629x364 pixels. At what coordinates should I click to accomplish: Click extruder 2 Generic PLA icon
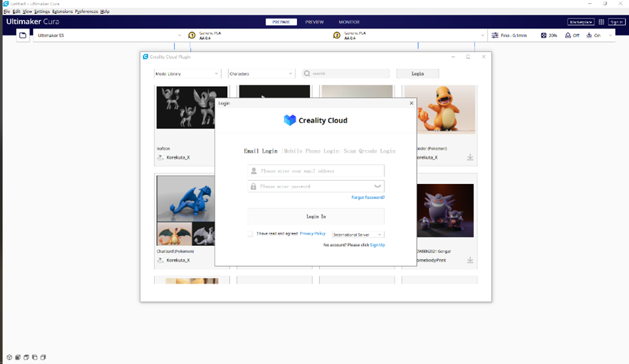tap(337, 35)
